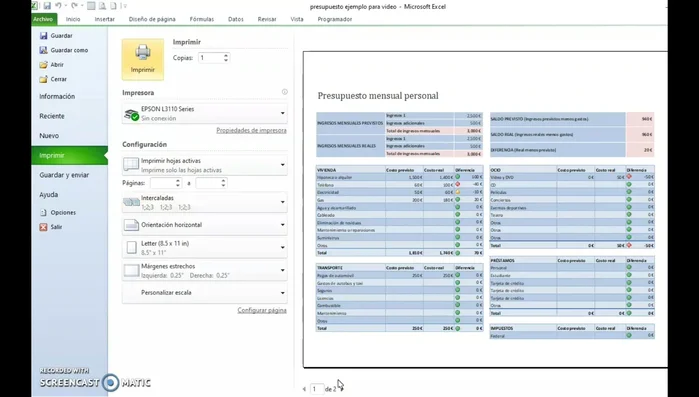Open the Fórmulas tab
699x397 pixels.
pyautogui.click(x=201, y=19)
